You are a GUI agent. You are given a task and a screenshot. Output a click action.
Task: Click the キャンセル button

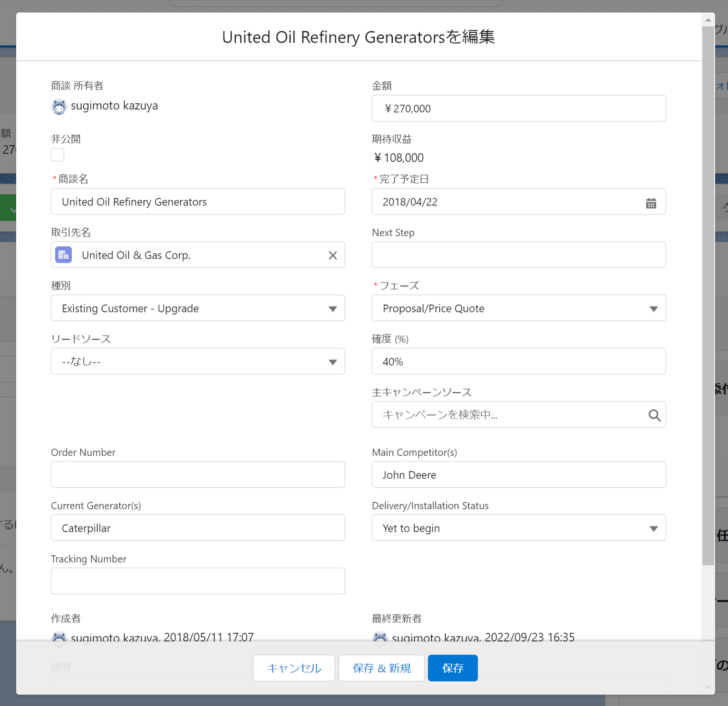coord(294,668)
